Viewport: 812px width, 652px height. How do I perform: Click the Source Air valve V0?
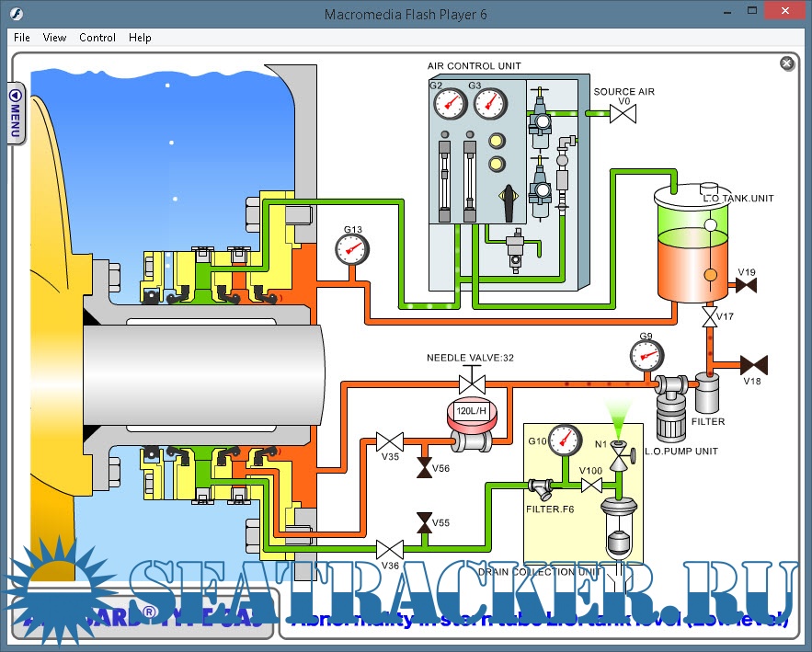point(624,115)
